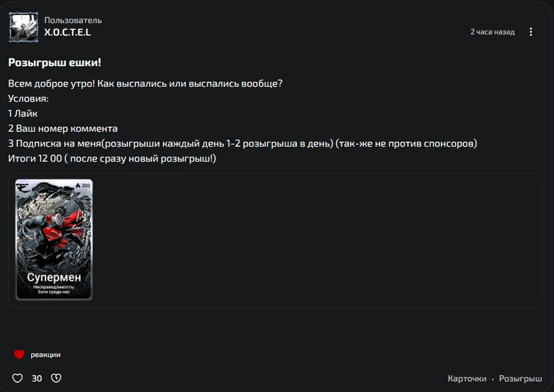Screen dimensions: 554x392
Task: Select the Карточки tag
Action: pos(467,379)
